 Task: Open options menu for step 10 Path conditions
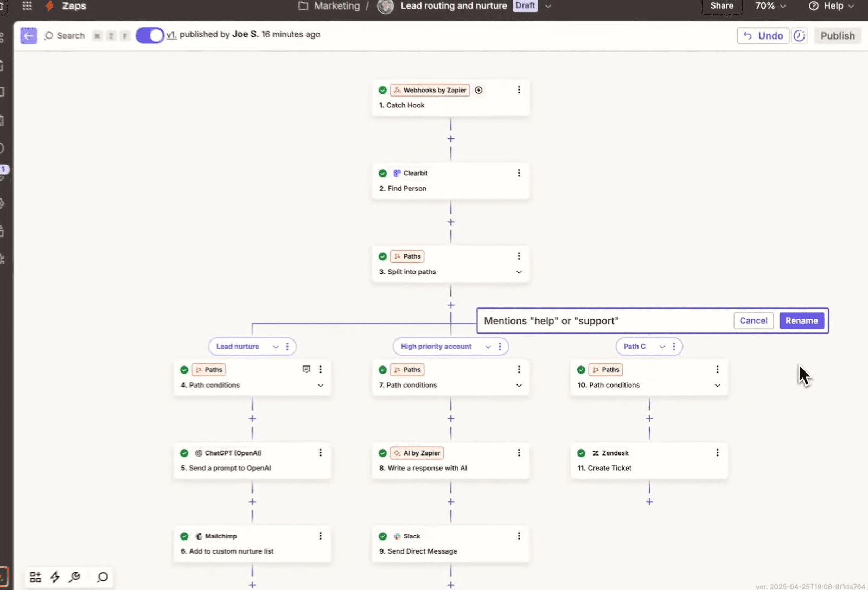pyautogui.click(x=717, y=369)
